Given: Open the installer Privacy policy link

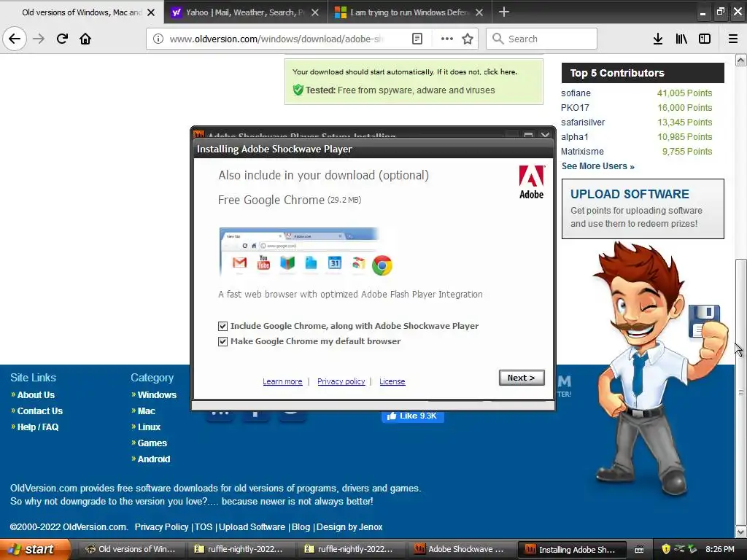Looking at the screenshot, I should (x=341, y=381).
